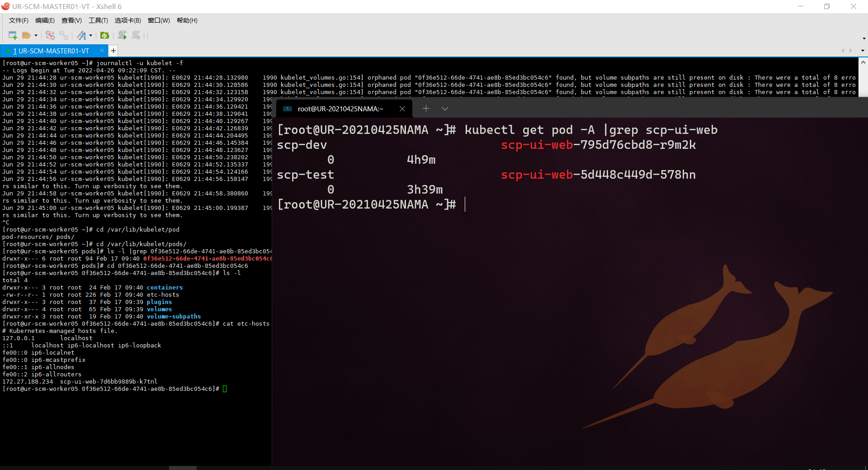Click the IP "172.27.188.234"

(28, 382)
